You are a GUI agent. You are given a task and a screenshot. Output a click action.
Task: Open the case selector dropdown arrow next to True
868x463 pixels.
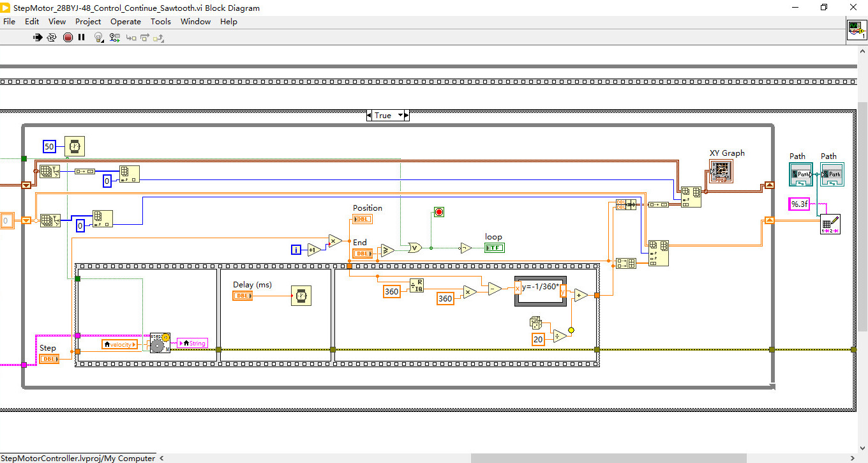click(401, 116)
